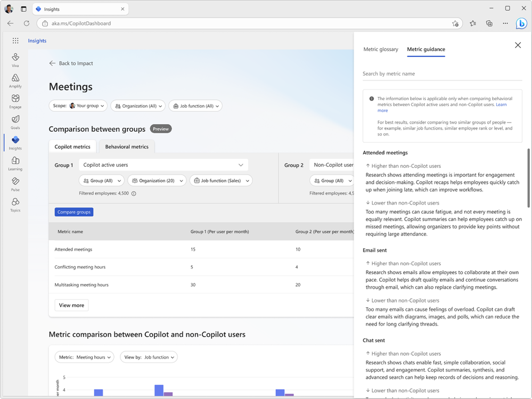Viewport: 532px width, 399px height.
Task: Open Amplify in the sidebar
Action: (x=15, y=81)
